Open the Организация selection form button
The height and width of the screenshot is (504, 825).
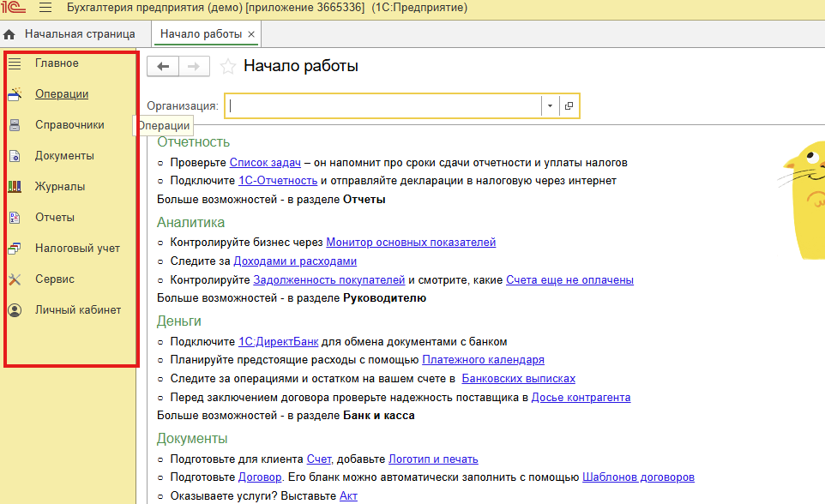pos(569,105)
